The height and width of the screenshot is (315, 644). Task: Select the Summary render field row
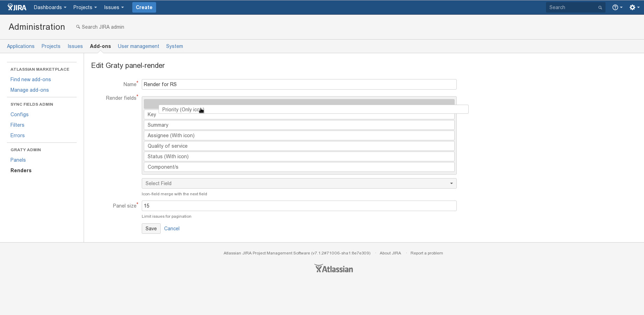[299, 125]
